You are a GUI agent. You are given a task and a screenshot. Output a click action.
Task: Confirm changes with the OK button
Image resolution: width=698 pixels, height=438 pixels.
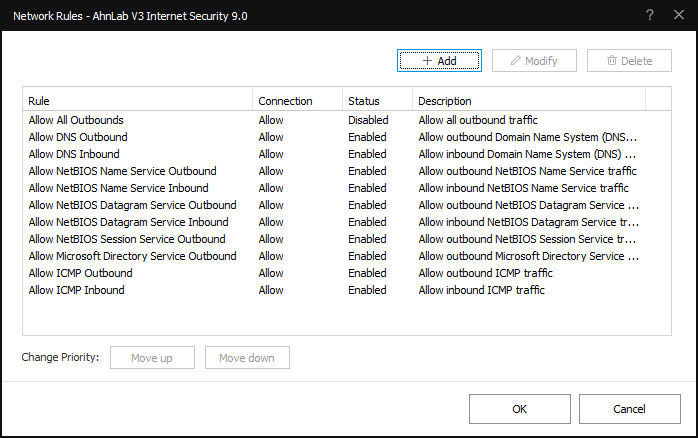point(519,409)
